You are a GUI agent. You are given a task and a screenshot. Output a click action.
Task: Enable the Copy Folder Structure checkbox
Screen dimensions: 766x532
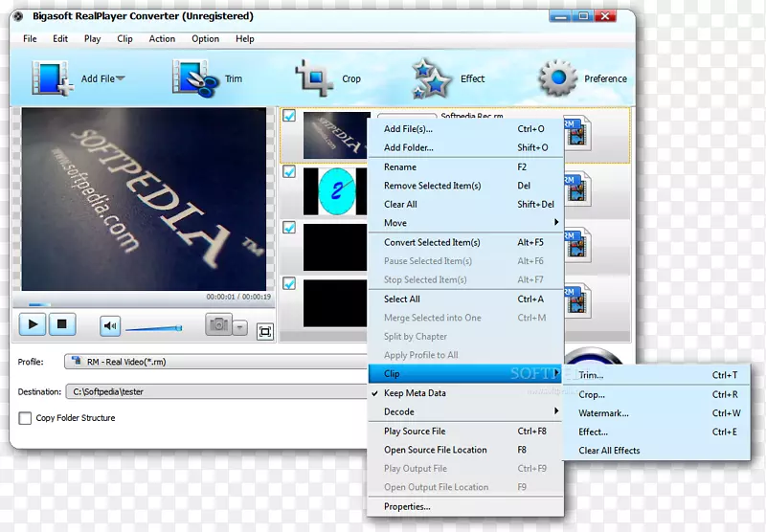pos(26,418)
